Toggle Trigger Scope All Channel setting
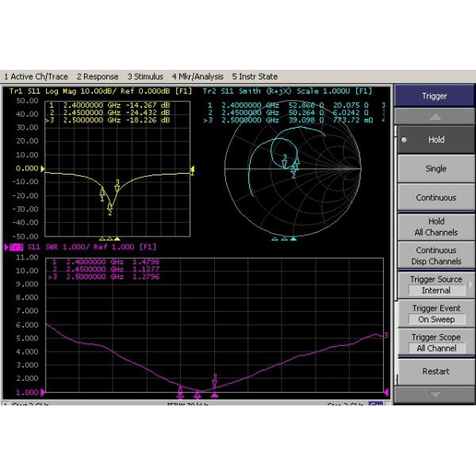This screenshot has width=476, height=476. click(x=435, y=343)
